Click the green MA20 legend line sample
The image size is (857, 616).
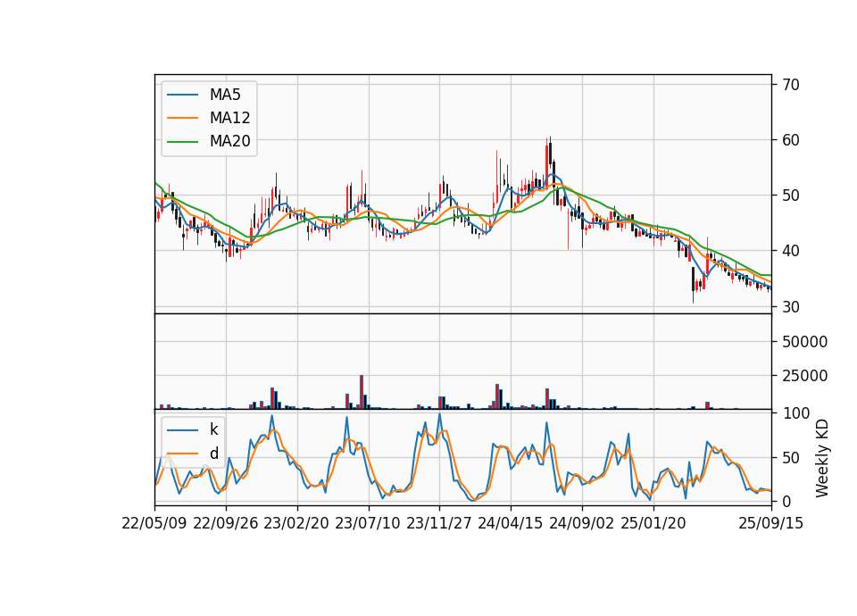(x=182, y=141)
